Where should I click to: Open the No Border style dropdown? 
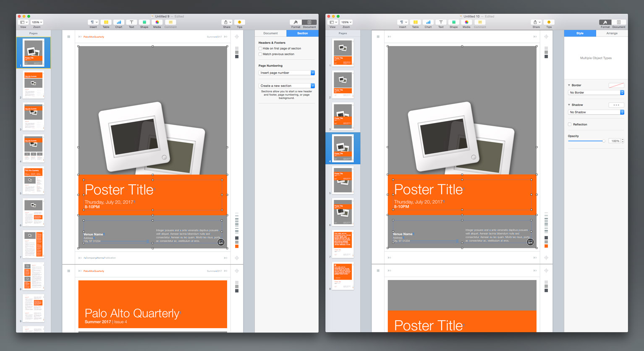click(596, 93)
